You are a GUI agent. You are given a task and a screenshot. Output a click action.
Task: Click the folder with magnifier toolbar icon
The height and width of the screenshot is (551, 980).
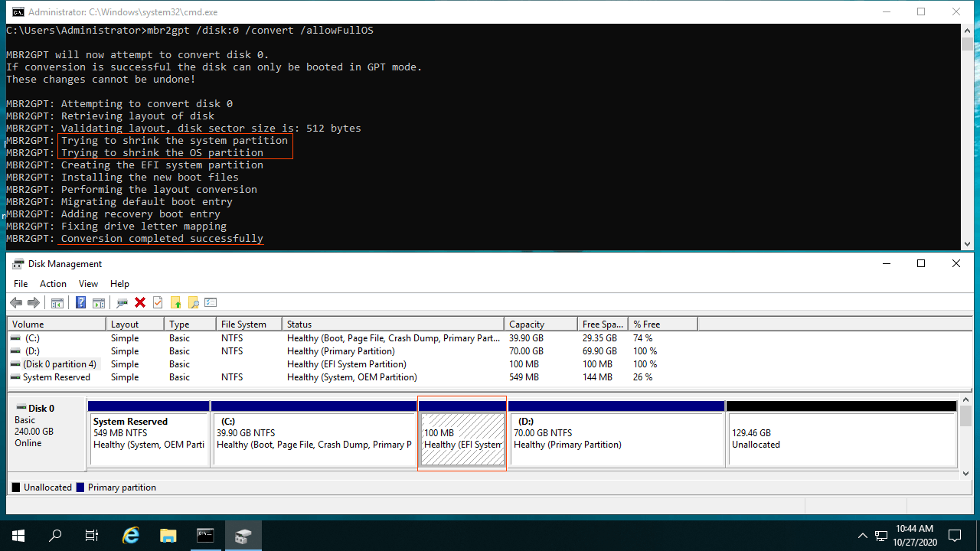(x=193, y=303)
